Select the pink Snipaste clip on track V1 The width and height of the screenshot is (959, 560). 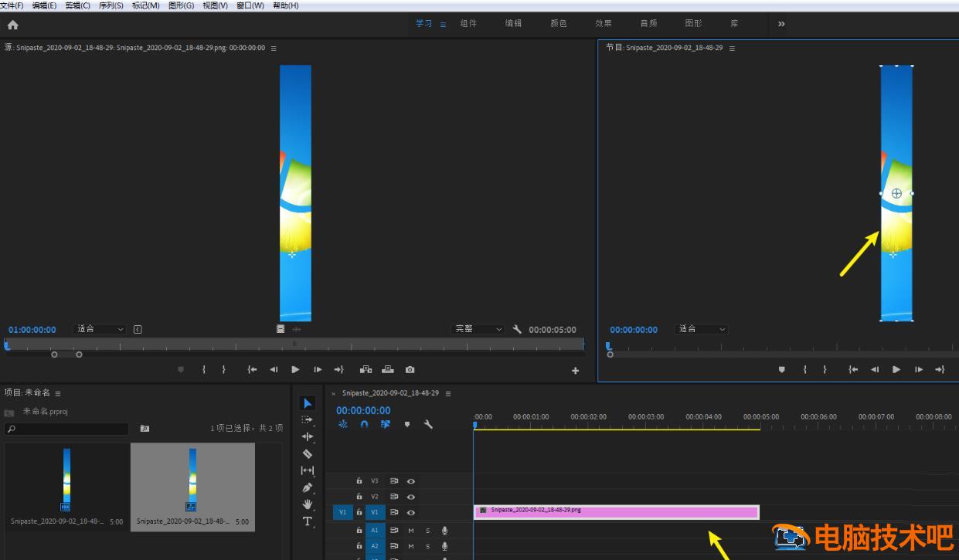617,511
